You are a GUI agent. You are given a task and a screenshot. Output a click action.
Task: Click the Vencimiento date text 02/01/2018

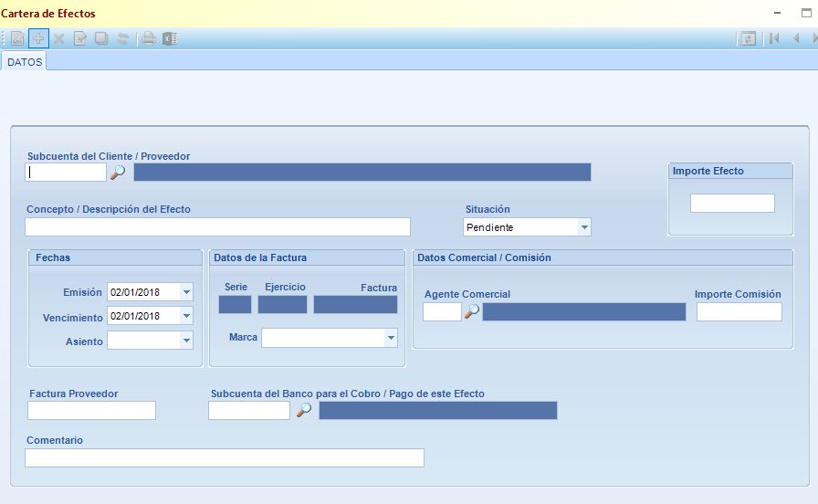tap(135, 316)
